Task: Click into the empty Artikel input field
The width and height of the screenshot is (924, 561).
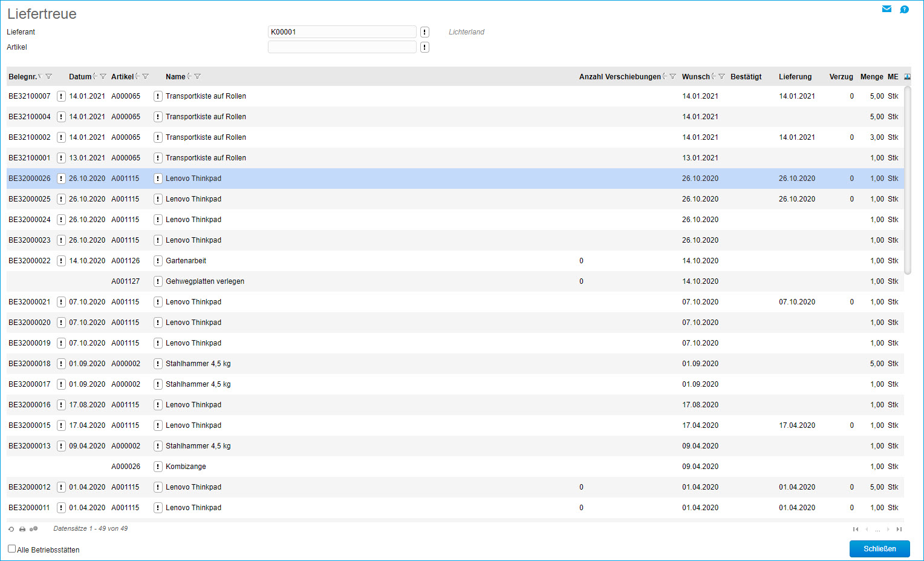Action: tap(342, 47)
